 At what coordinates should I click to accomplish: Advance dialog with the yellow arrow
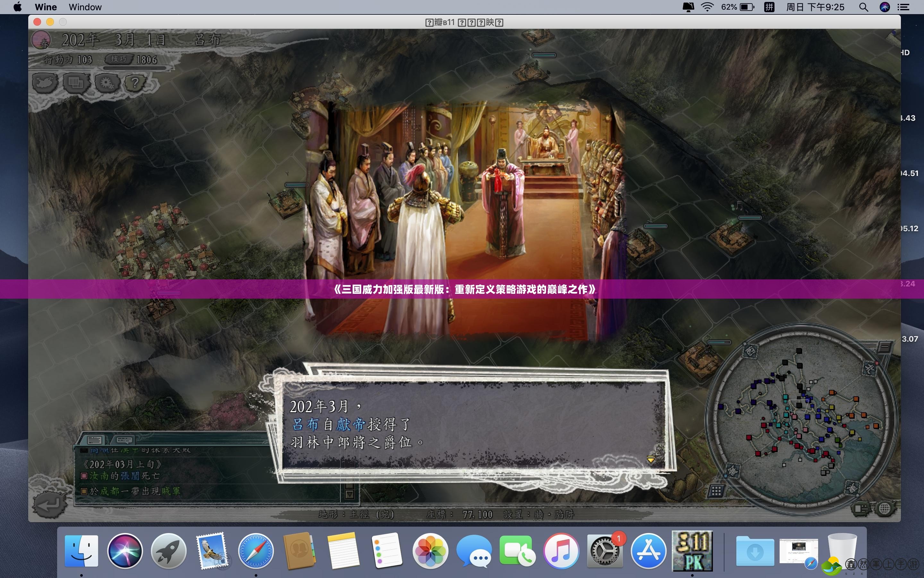tap(651, 459)
